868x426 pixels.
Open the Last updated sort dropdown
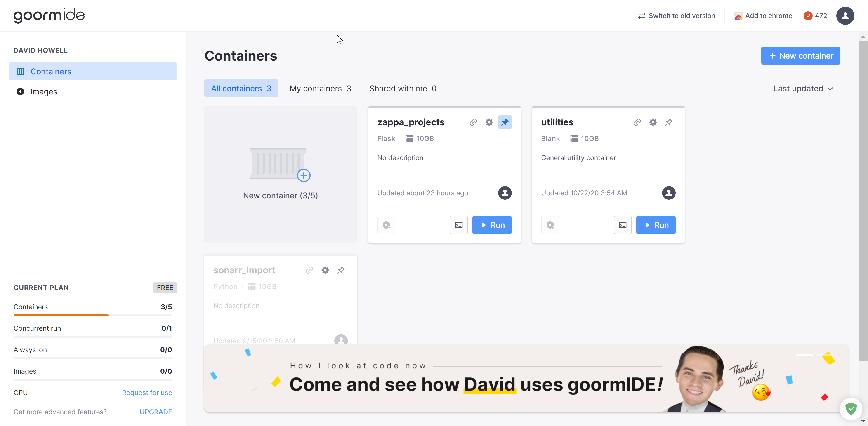click(x=803, y=89)
